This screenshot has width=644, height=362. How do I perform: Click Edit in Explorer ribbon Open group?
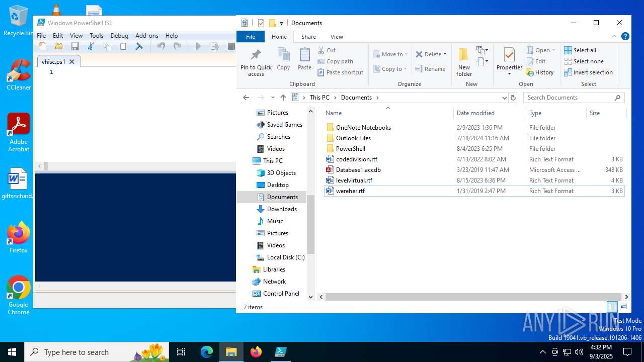(536, 61)
